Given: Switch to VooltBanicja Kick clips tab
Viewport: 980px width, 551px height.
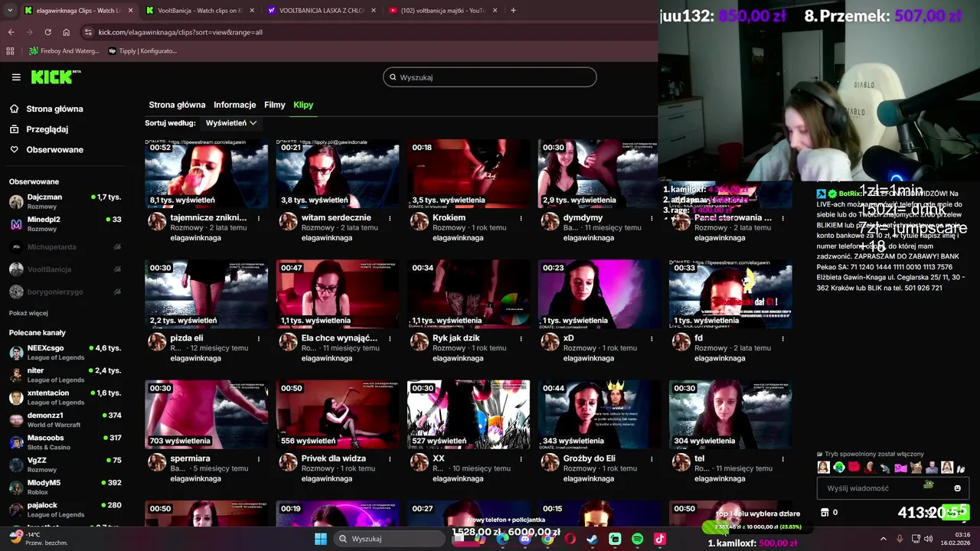Looking at the screenshot, I should point(200,11).
